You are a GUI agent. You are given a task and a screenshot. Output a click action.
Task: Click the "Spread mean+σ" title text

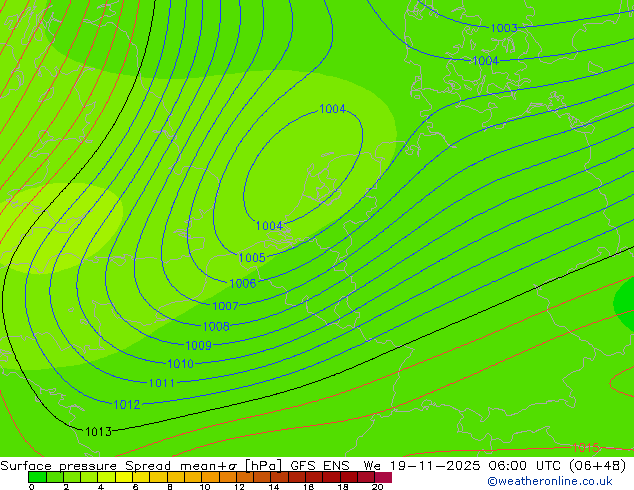(181, 466)
